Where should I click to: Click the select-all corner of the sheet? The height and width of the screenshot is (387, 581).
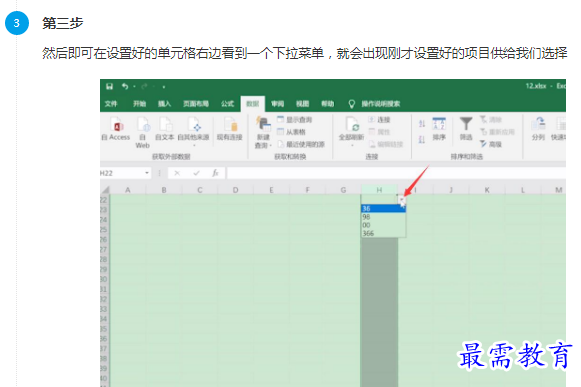(x=105, y=190)
